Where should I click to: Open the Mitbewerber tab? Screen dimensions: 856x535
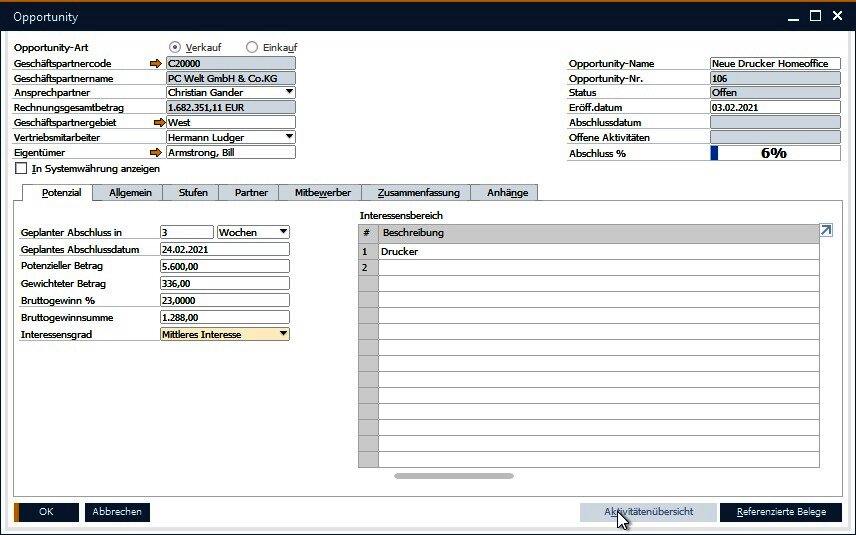pos(321,192)
